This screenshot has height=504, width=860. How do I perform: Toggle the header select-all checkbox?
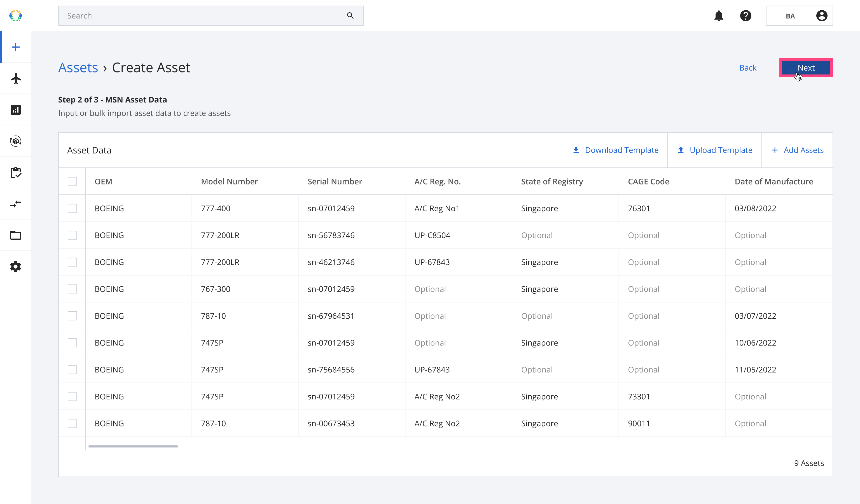72,181
